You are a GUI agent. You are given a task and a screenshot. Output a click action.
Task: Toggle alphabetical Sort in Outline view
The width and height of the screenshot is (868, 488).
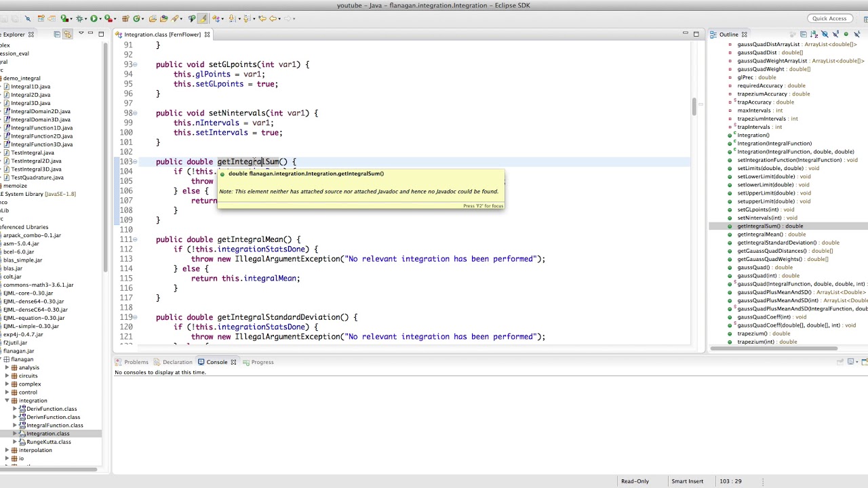point(814,34)
